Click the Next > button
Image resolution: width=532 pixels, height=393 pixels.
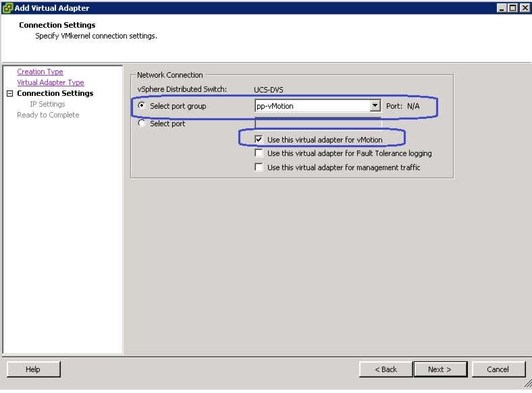coord(440,369)
